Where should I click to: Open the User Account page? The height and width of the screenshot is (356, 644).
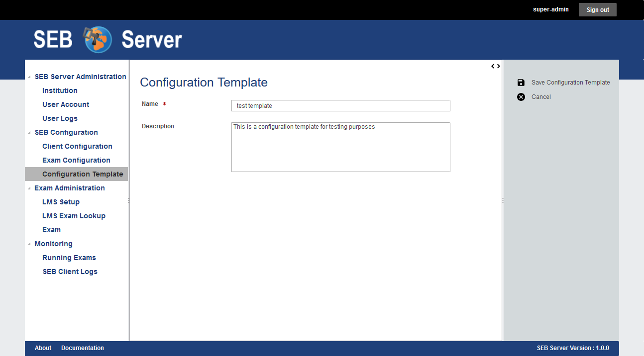(66, 104)
